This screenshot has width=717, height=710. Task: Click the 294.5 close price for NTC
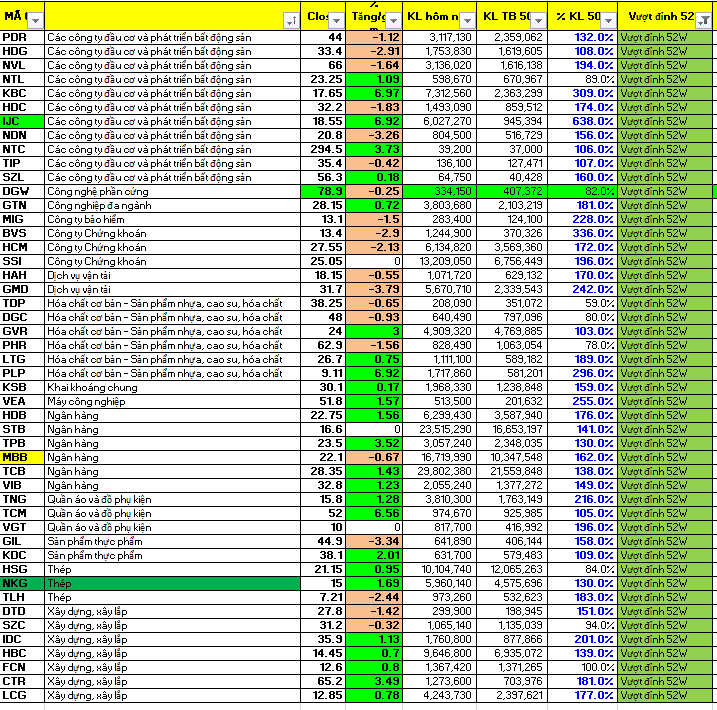(x=325, y=149)
